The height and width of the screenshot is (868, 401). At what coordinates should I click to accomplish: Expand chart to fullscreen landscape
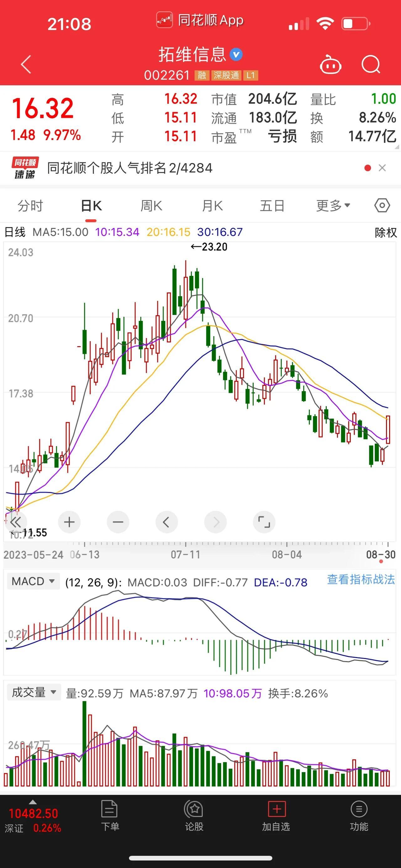coord(264,522)
